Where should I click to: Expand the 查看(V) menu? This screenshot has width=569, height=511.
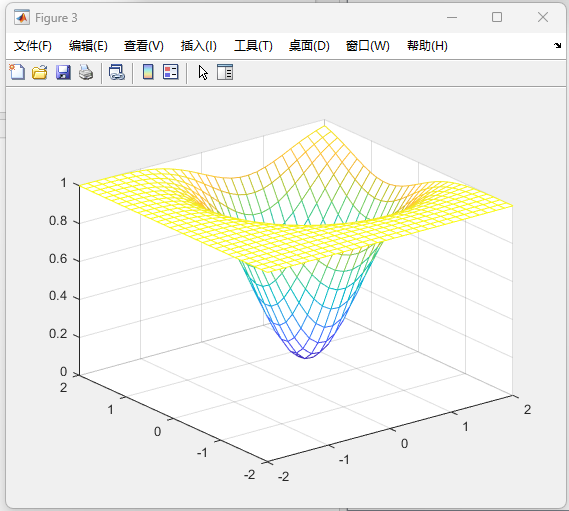144,46
